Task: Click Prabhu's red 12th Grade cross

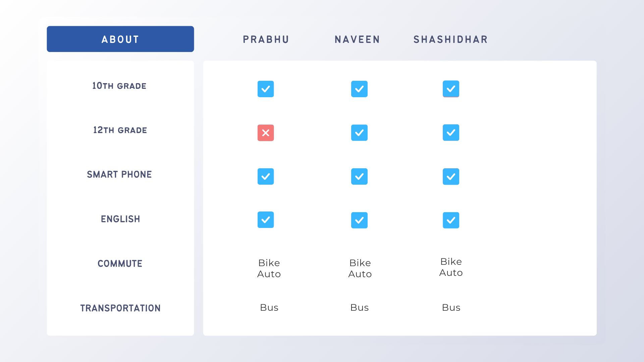Action: (266, 133)
